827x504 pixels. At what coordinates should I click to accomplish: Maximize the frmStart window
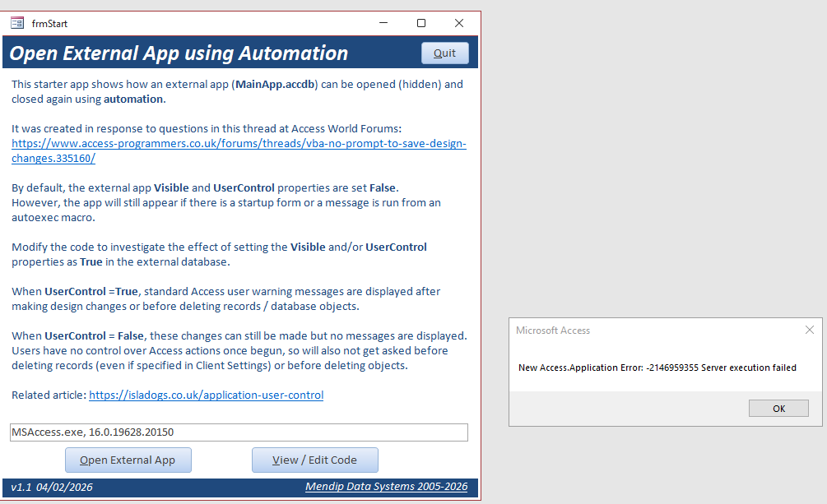click(420, 23)
